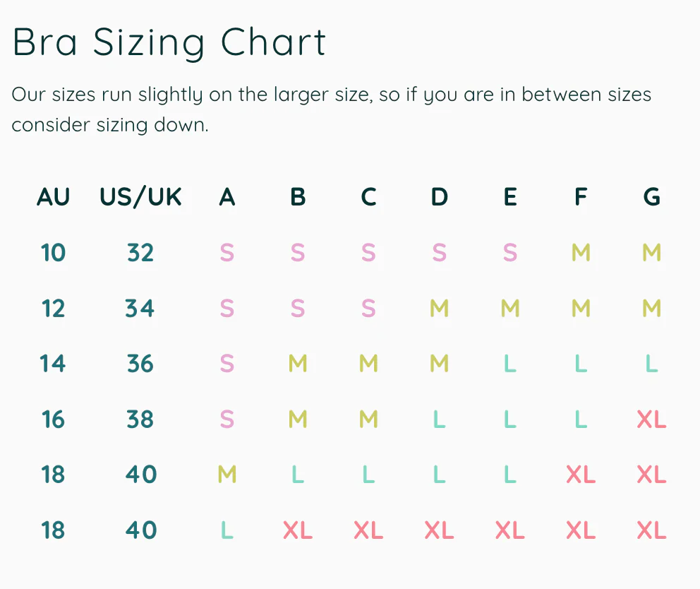Select US/UK band size 38
Viewport: 700px width, 589px height.
(x=140, y=420)
